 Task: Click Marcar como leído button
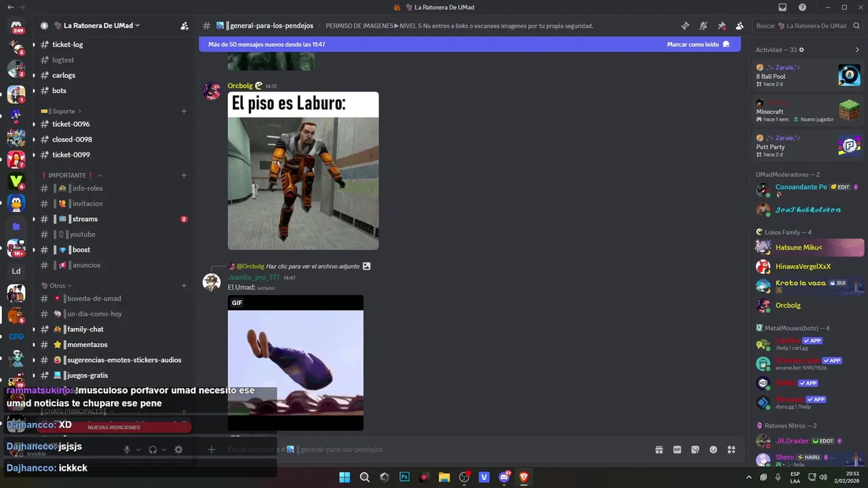coord(698,44)
